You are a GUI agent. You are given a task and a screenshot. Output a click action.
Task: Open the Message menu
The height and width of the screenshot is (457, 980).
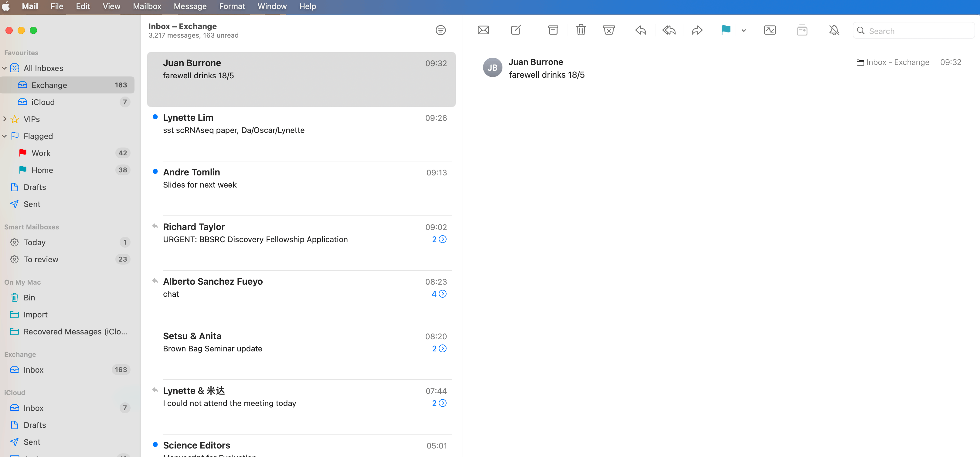(x=190, y=6)
